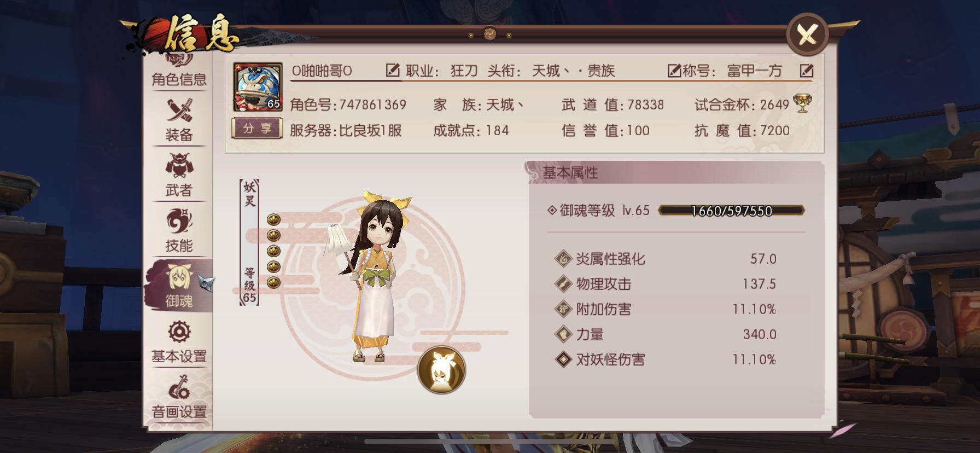Open 音画设置 audio-video settings
This screenshot has height=453, width=980.
coord(179,396)
